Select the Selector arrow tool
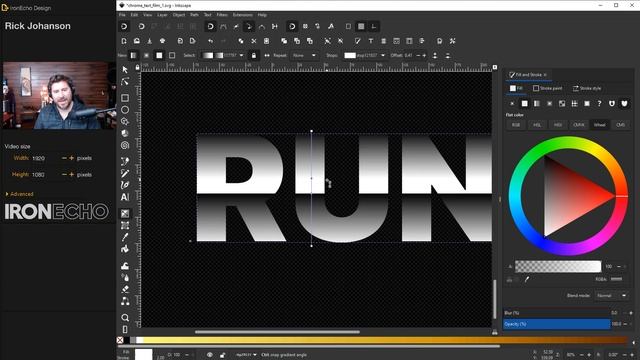This screenshot has width=640, height=360. pyautogui.click(x=125, y=70)
